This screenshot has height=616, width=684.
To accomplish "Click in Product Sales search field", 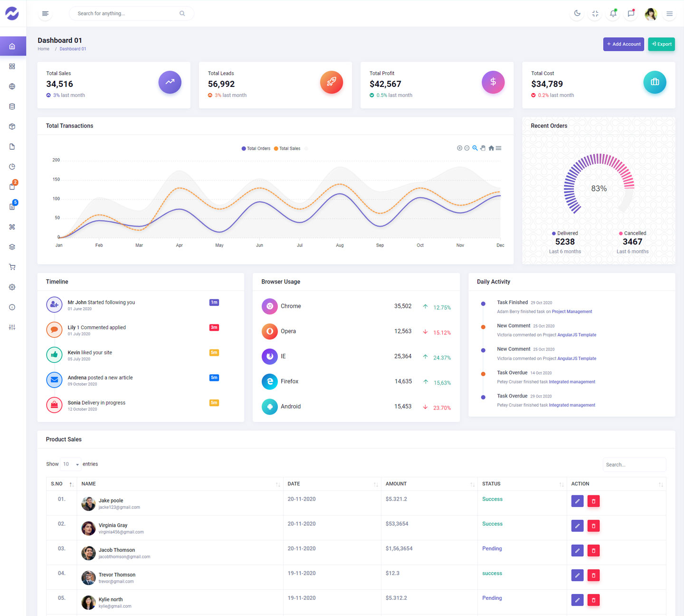I will point(634,464).
